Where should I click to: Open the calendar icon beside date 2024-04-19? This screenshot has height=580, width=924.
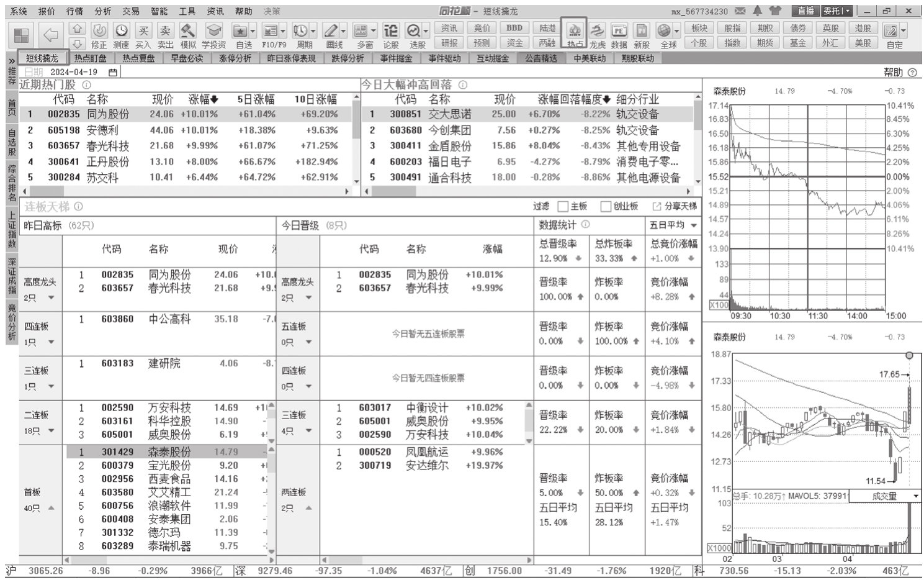pos(112,72)
